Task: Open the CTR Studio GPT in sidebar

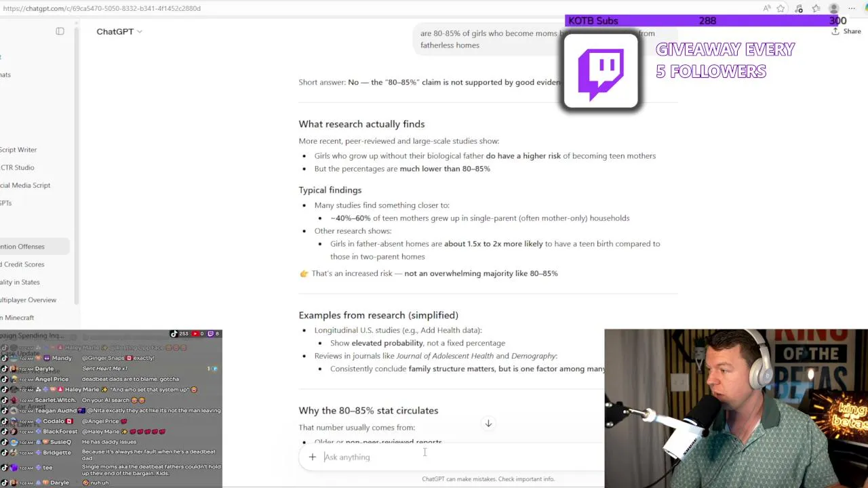Action: [17, 167]
